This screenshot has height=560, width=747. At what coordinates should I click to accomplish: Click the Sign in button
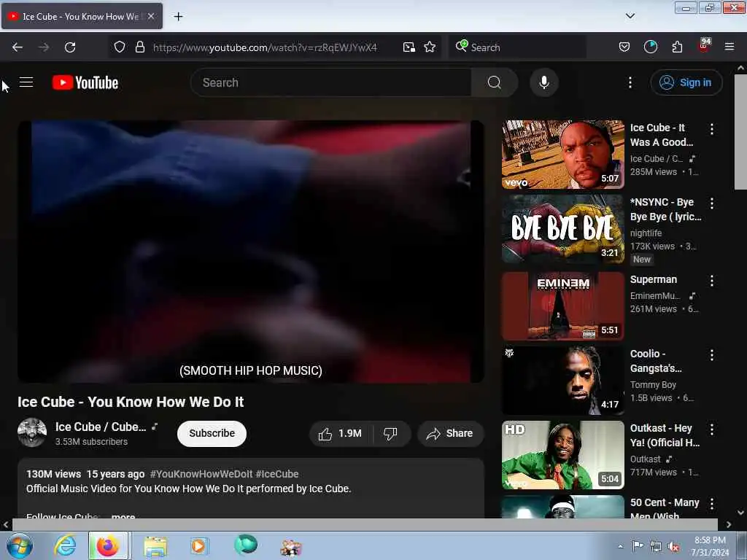click(686, 82)
